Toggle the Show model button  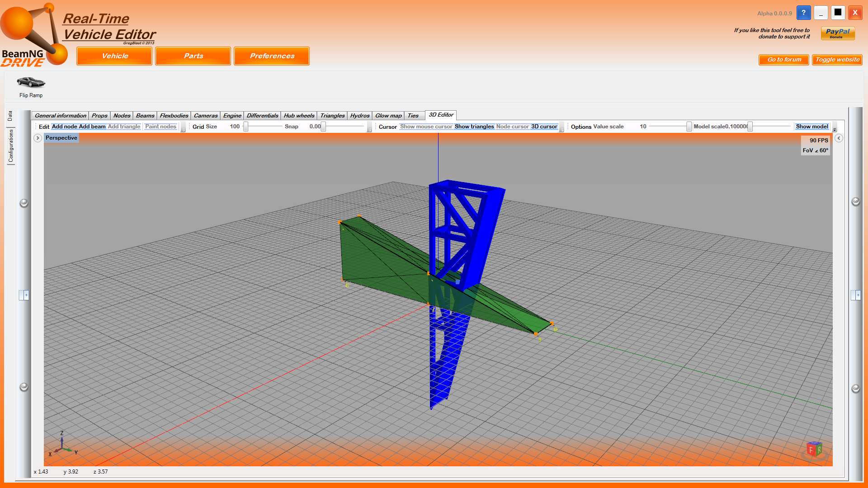pyautogui.click(x=811, y=127)
